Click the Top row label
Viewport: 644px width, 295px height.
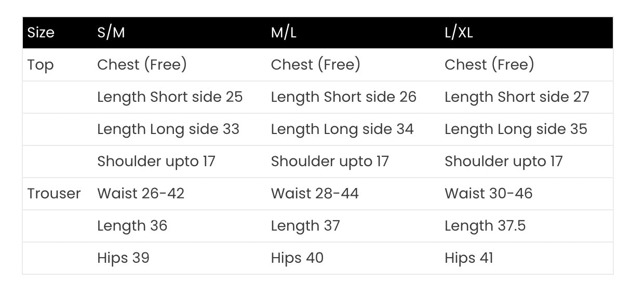(x=41, y=65)
